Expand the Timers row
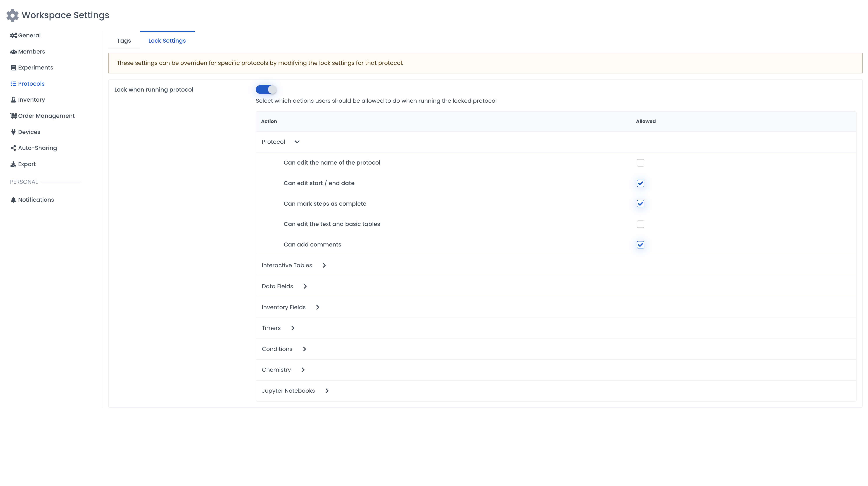Image resolution: width=868 pixels, height=486 pixels. [292, 328]
